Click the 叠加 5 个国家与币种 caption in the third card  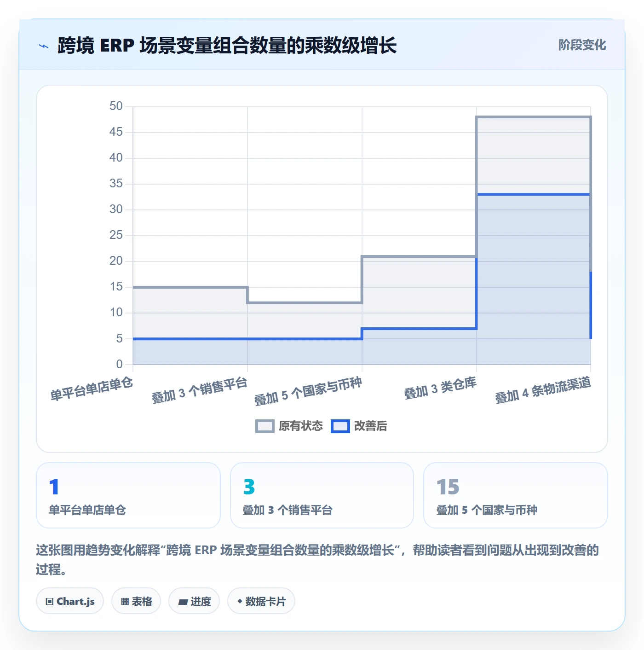coord(487,510)
